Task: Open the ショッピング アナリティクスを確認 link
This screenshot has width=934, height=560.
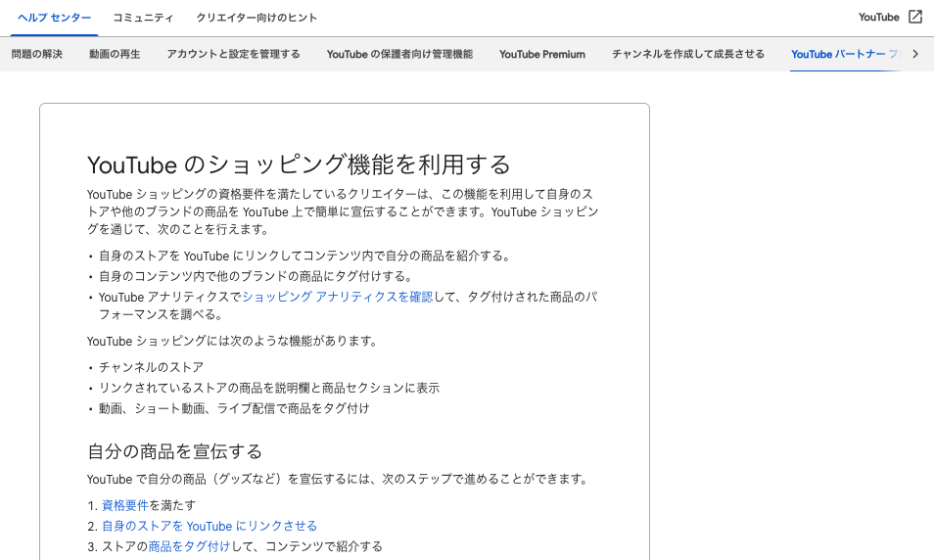Action: (337, 297)
